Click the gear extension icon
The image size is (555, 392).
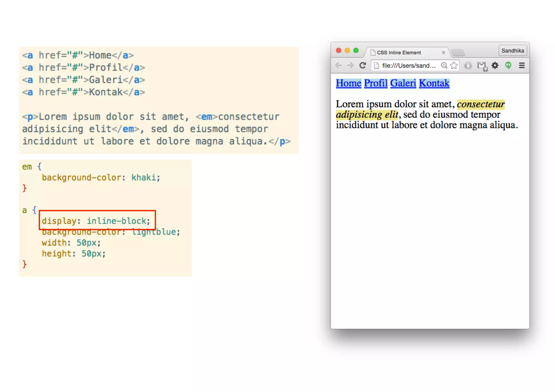[x=495, y=65]
